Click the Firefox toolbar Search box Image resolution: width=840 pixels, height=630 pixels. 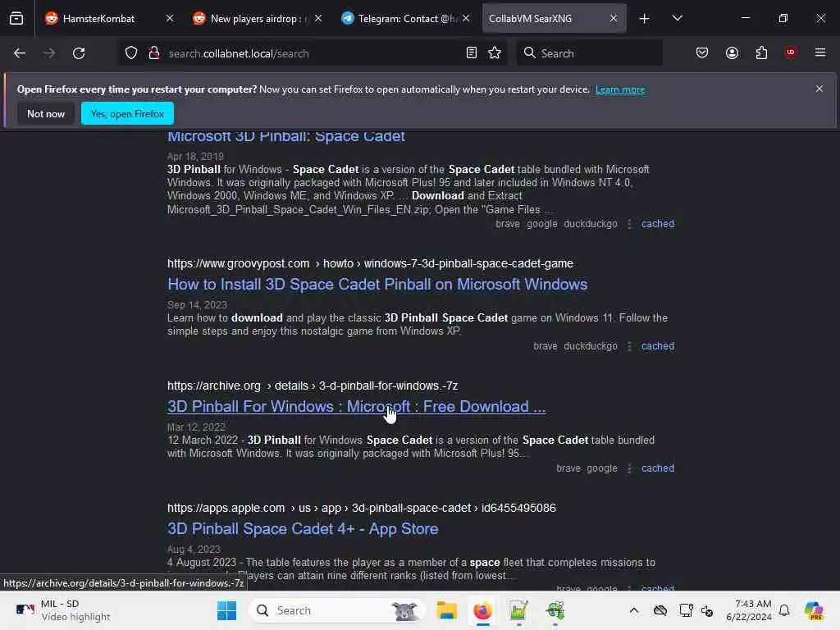point(589,53)
